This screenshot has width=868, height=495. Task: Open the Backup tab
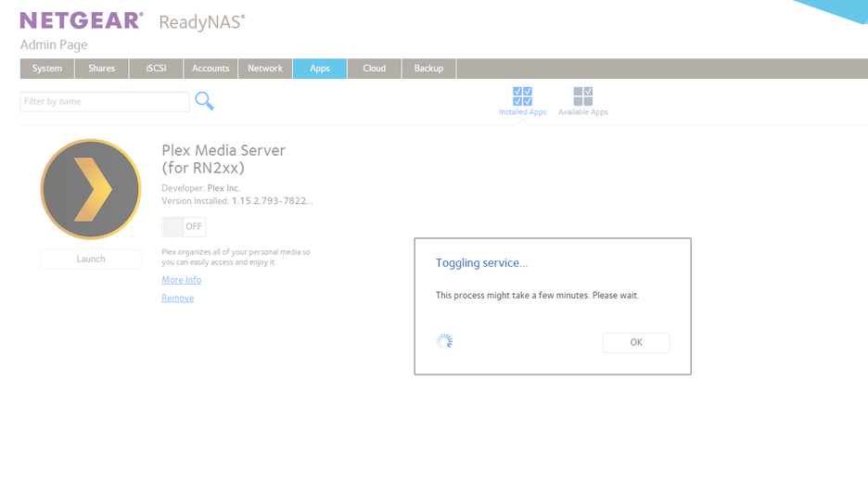point(429,69)
